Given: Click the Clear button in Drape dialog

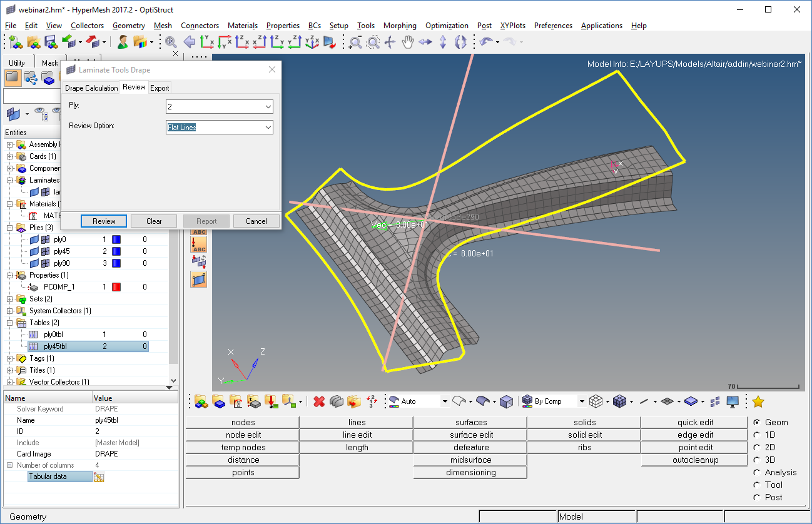Looking at the screenshot, I should (154, 221).
